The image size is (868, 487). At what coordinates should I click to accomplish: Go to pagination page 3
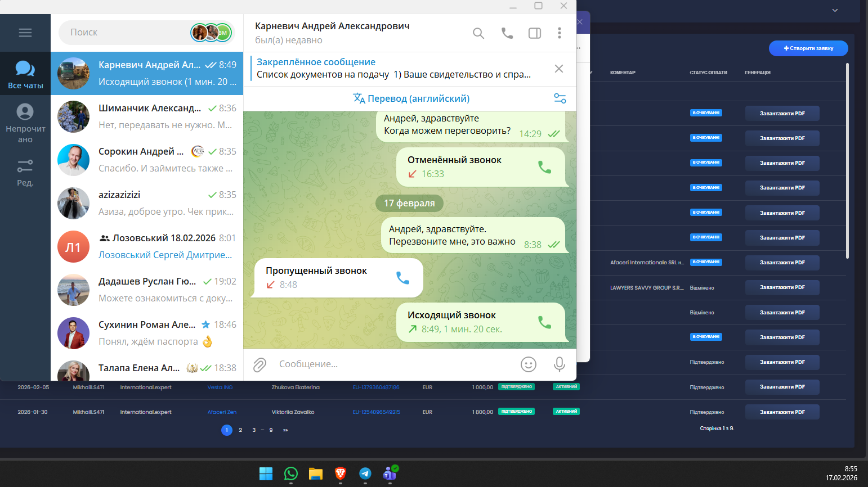click(254, 430)
